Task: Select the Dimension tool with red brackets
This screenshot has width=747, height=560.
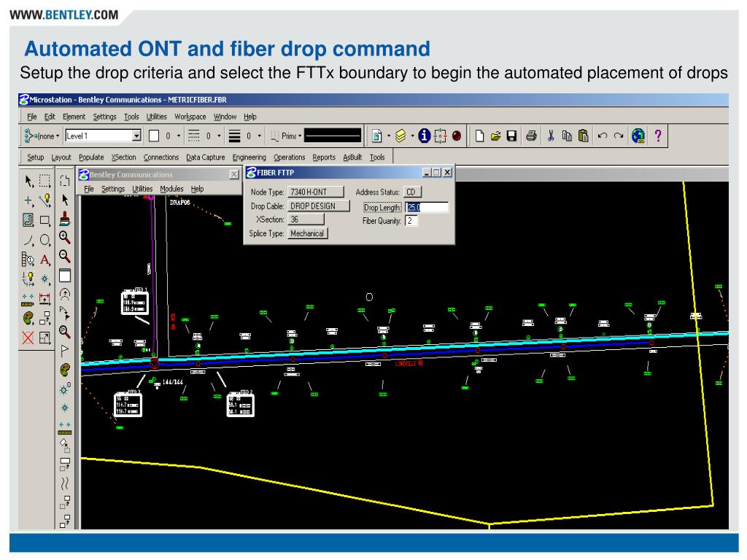Action: (x=44, y=299)
